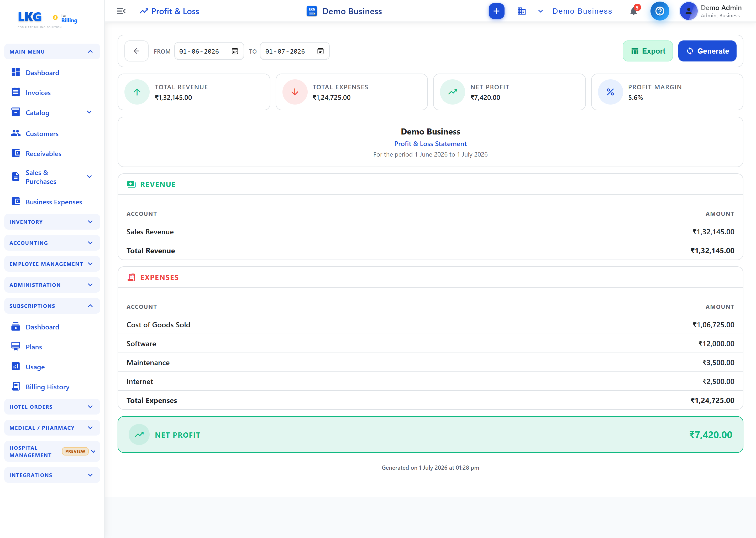Image resolution: width=756 pixels, height=538 pixels.
Task: Open the FROM date calendar picker icon
Action: pyautogui.click(x=235, y=51)
